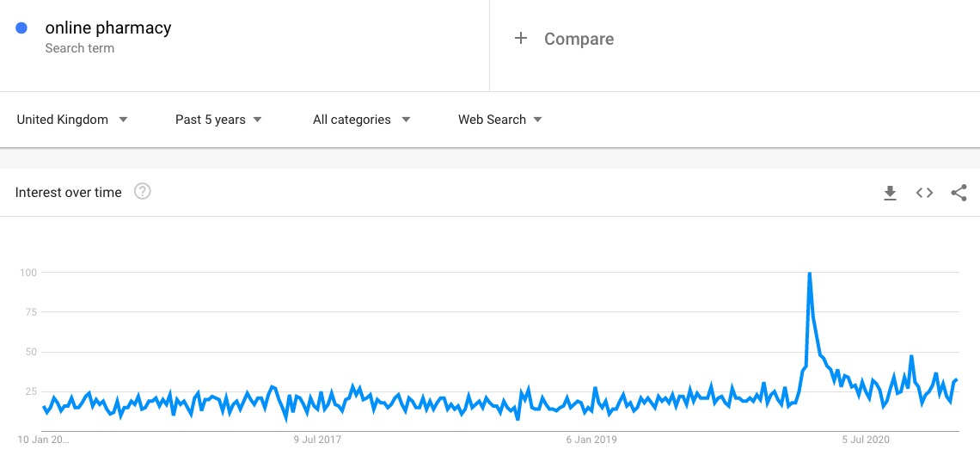Click Compare to add another term

coord(579,39)
